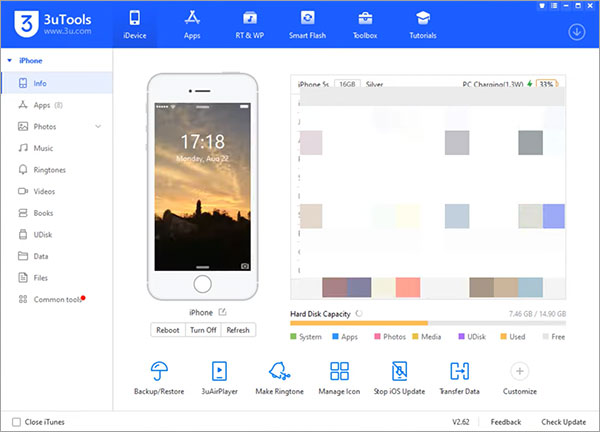Open the Backup/Restore umbrella icon

click(158, 372)
